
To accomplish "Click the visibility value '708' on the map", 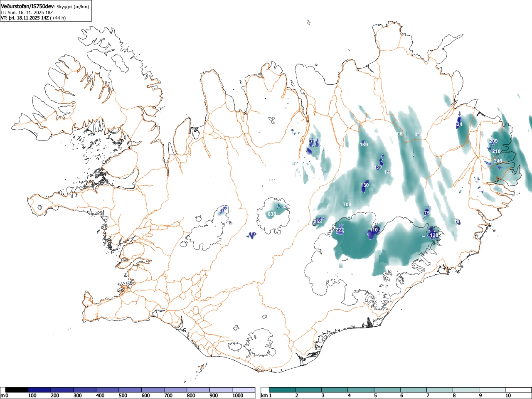I will [x=347, y=204].
